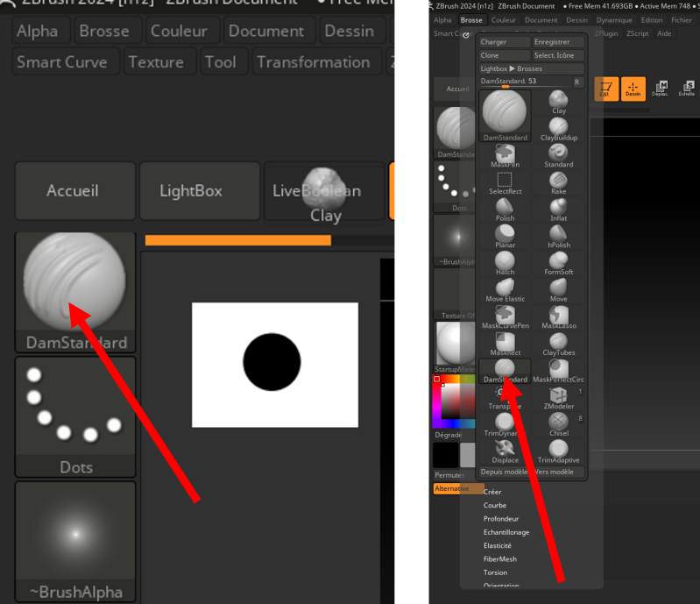Choose the Planar brush
Viewport: 700px width, 604px height.
505,237
